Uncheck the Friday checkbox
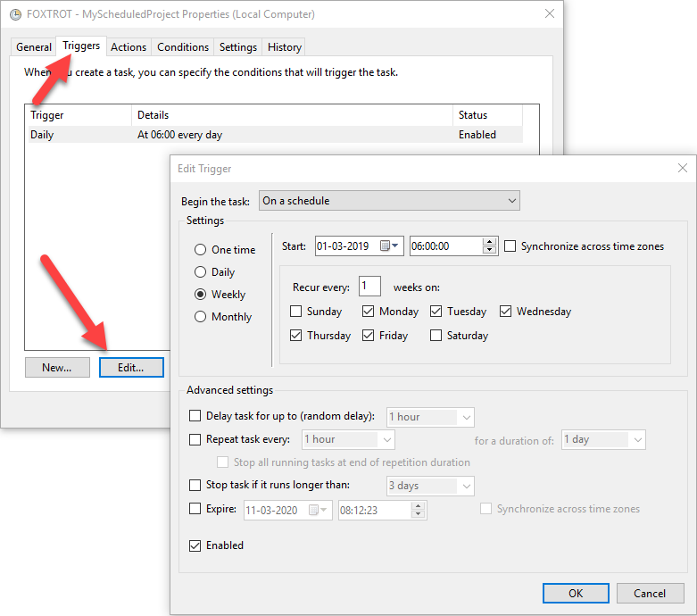 [x=368, y=335]
